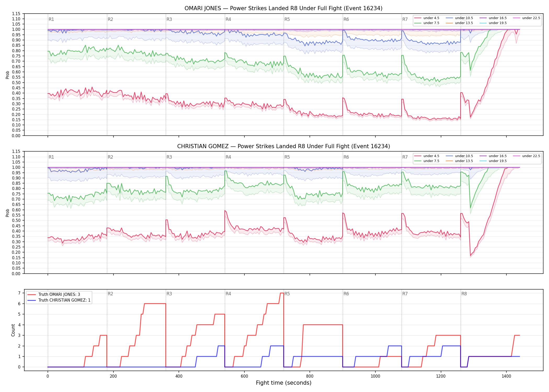Click 'under 13.5' legend label in Christian Gomez chart
Viewport: 549px width, 392px height.
(x=464, y=161)
